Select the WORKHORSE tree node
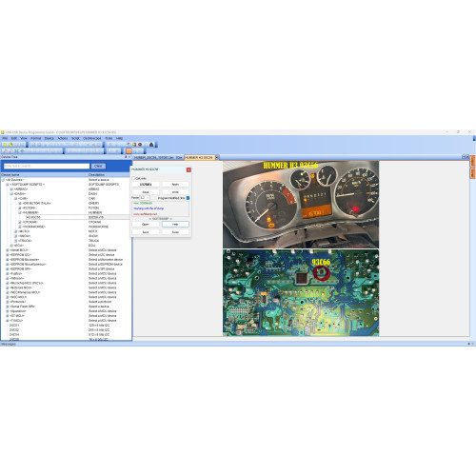This screenshot has width=476, height=476. (34, 227)
